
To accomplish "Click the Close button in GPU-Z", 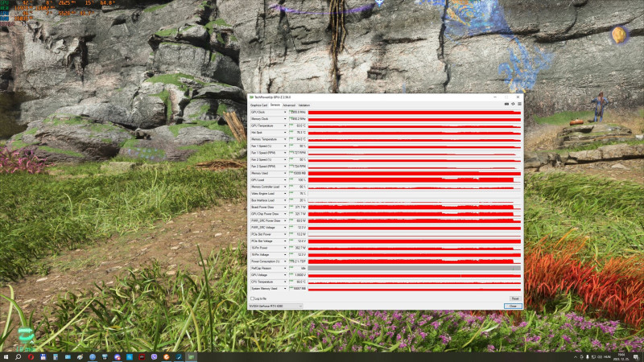I will (513, 306).
